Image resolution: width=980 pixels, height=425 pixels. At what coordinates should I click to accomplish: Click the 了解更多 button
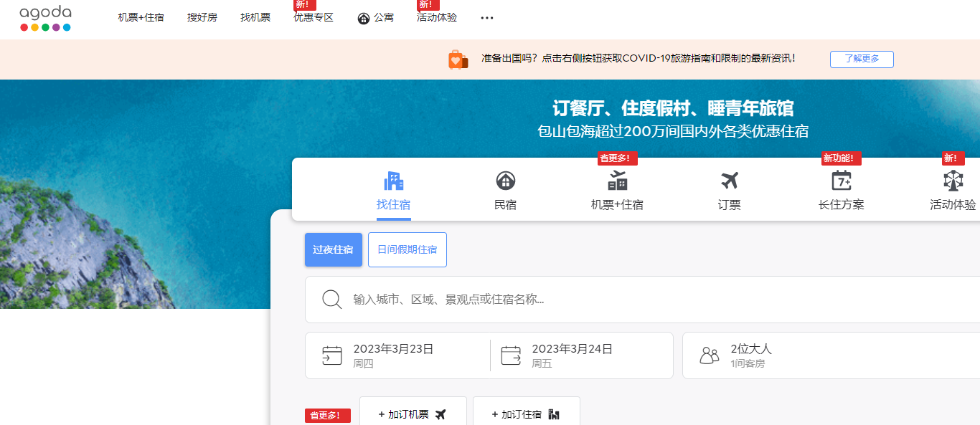862,59
